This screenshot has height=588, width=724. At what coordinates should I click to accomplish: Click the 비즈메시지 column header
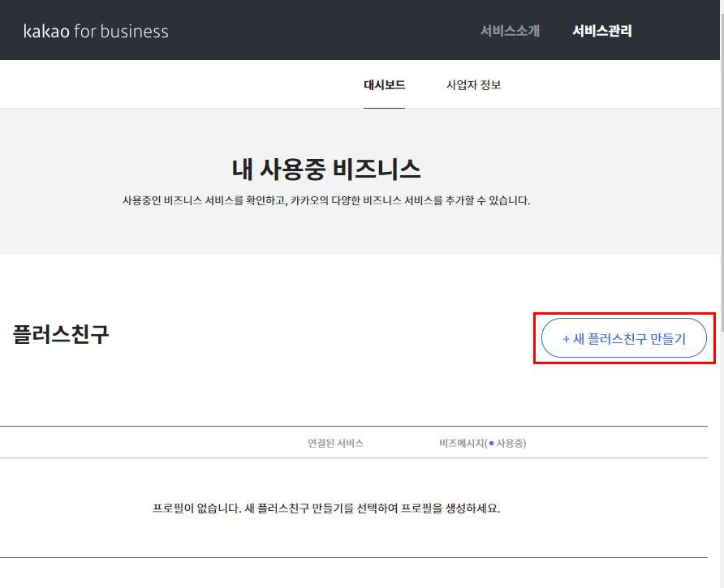pos(461,443)
